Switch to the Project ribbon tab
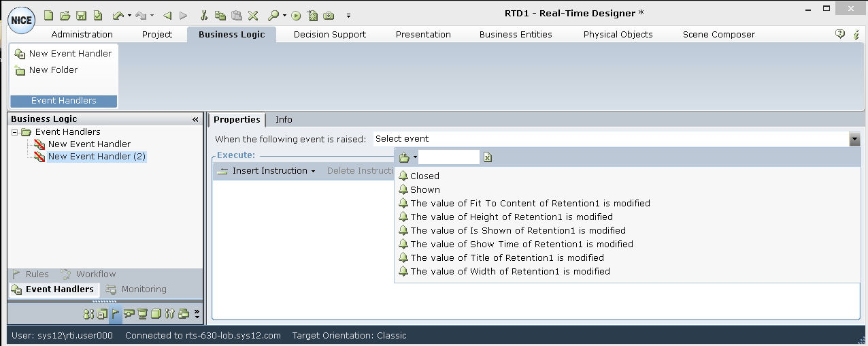 (157, 34)
